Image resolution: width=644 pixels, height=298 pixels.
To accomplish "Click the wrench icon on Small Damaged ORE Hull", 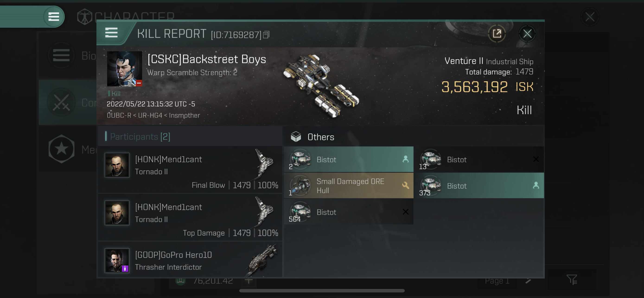I will point(405,185).
